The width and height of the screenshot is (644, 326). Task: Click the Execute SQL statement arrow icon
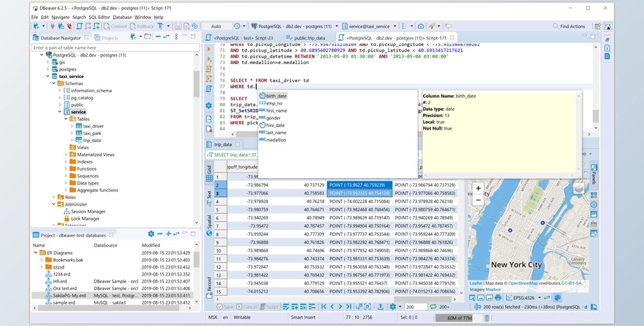pyautogui.click(x=209, y=49)
